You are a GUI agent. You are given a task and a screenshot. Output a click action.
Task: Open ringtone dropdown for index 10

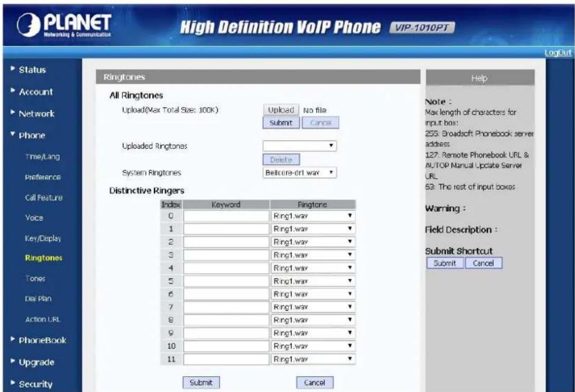(313, 346)
